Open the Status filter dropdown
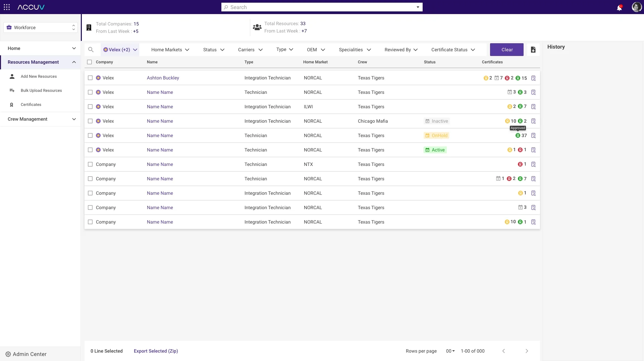 (x=214, y=50)
